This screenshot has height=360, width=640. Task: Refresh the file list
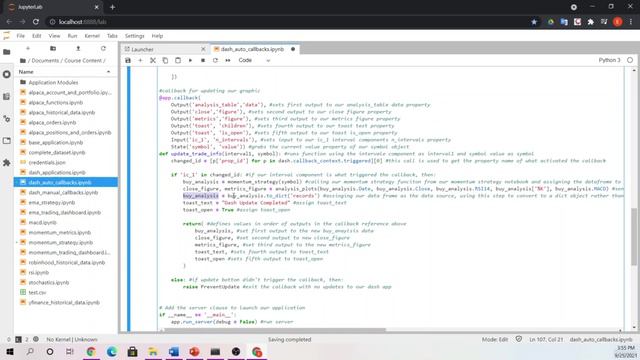pos(103,49)
